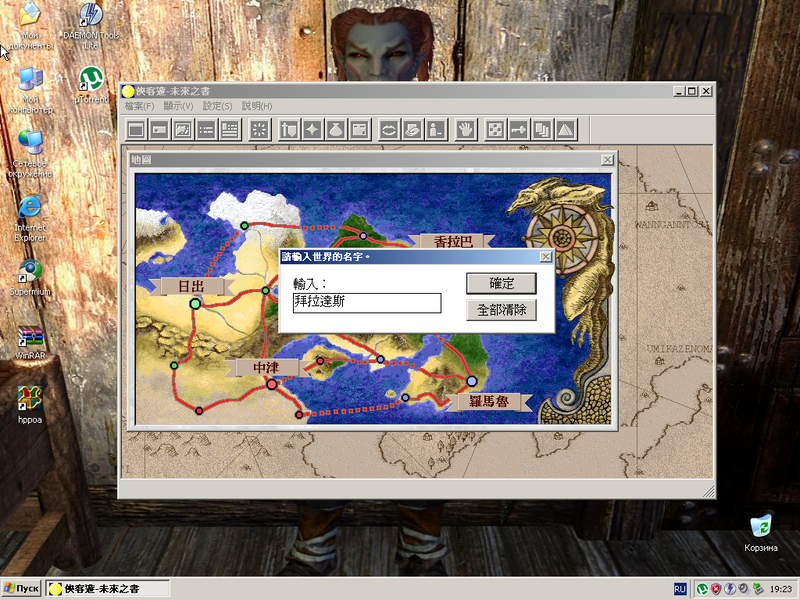Select the Сетевое окружение desktop icon
The height and width of the screenshot is (600, 800).
tap(30, 155)
